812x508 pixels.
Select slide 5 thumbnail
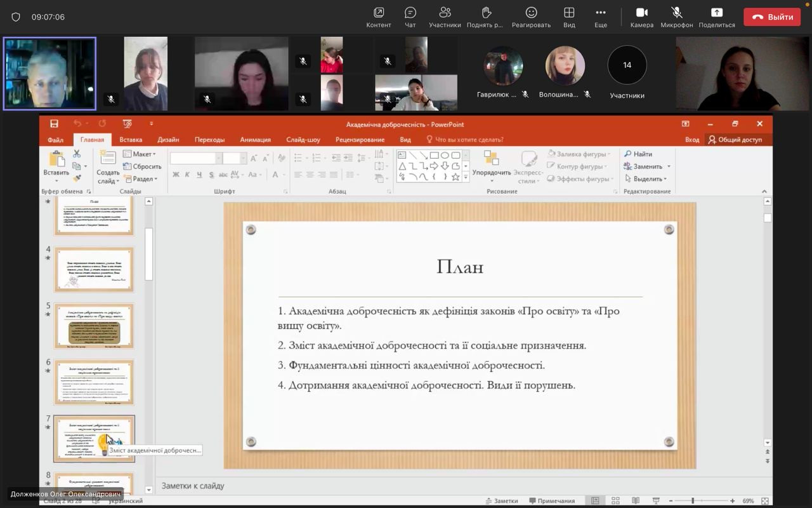click(94, 326)
